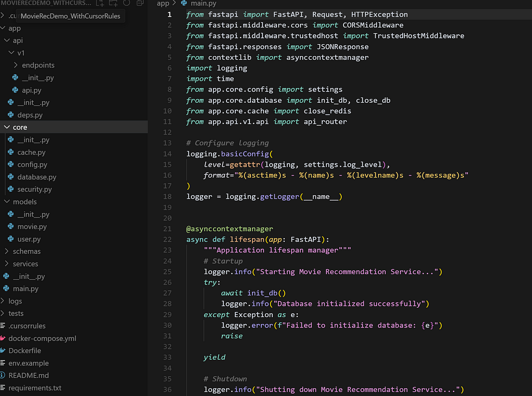Click "CORSMiddleware" on line 2
The height and width of the screenshot is (396, 532).
[x=373, y=25]
